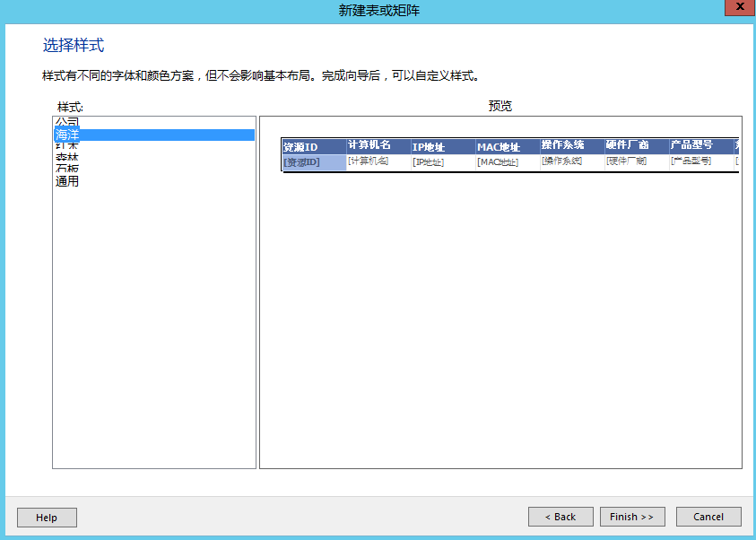
Task: Click the 计算机名 header in preview
Action: coord(378,146)
